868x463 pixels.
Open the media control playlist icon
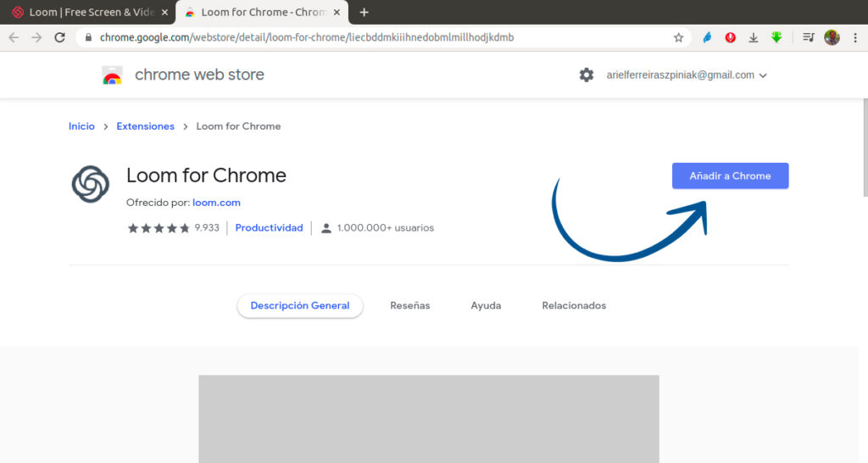click(808, 37)
